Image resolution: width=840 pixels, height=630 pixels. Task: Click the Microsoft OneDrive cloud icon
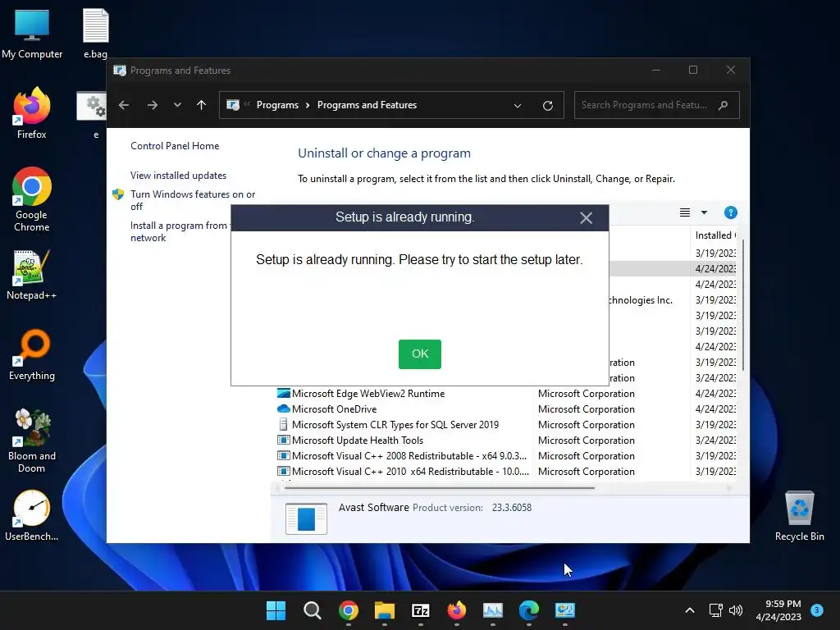click(283, 409)
